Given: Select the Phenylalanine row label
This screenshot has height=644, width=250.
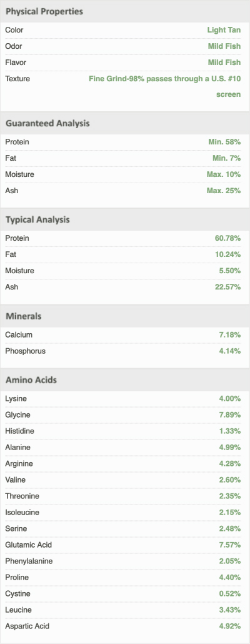Looking at the screenshot, I should [x=29, y=561].
